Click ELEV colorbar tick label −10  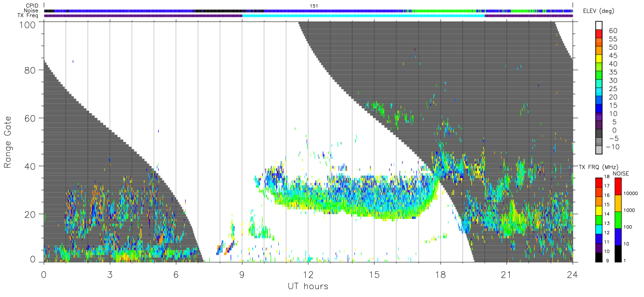[x=613, y=147]
